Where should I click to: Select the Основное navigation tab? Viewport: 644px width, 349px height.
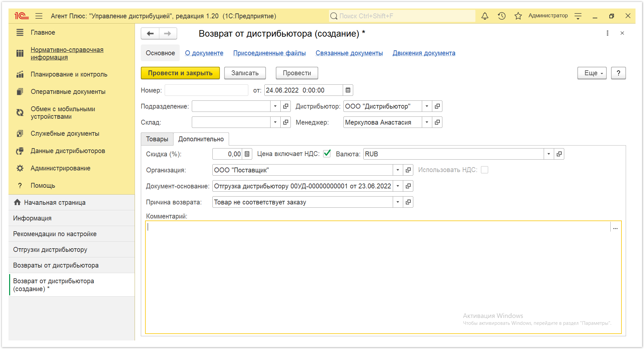coord(160,53)
